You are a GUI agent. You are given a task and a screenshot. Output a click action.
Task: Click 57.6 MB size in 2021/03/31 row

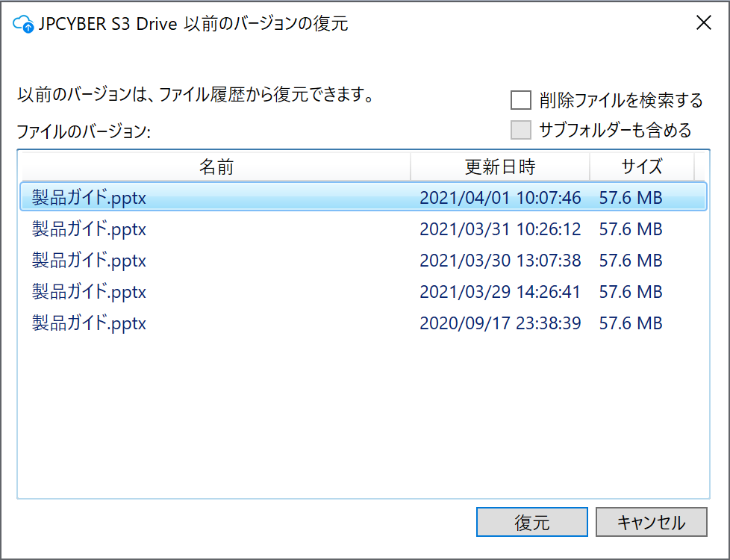[x=631, y=229]
